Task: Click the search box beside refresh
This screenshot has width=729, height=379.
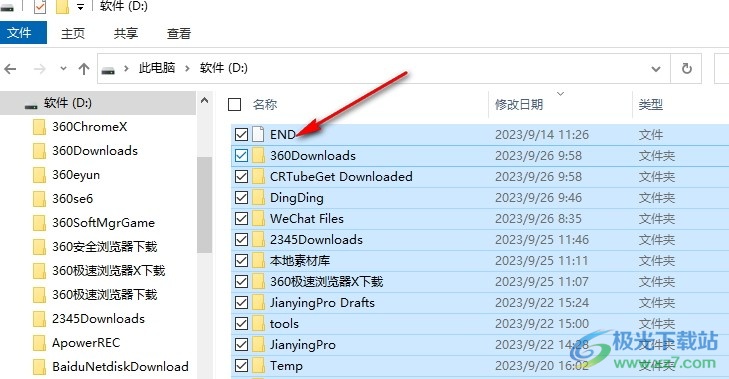Action: pyautogui.click(x=722, y=69)
